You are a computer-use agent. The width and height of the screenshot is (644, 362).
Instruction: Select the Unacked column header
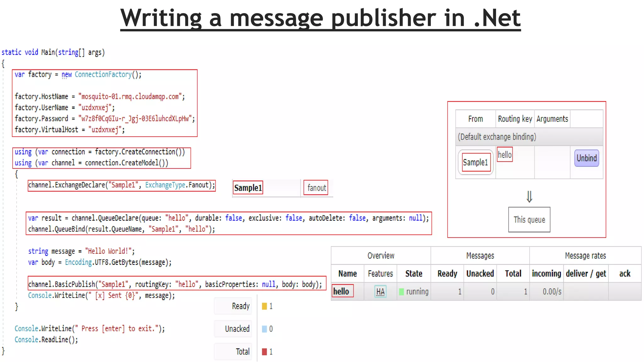tap(480, 273)
